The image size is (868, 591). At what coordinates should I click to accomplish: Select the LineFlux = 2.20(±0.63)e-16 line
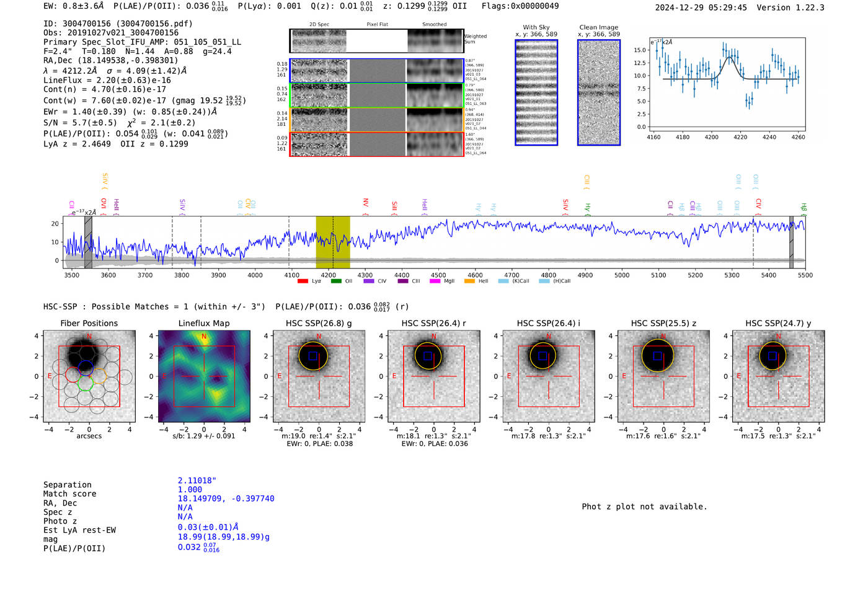point(107,80)
